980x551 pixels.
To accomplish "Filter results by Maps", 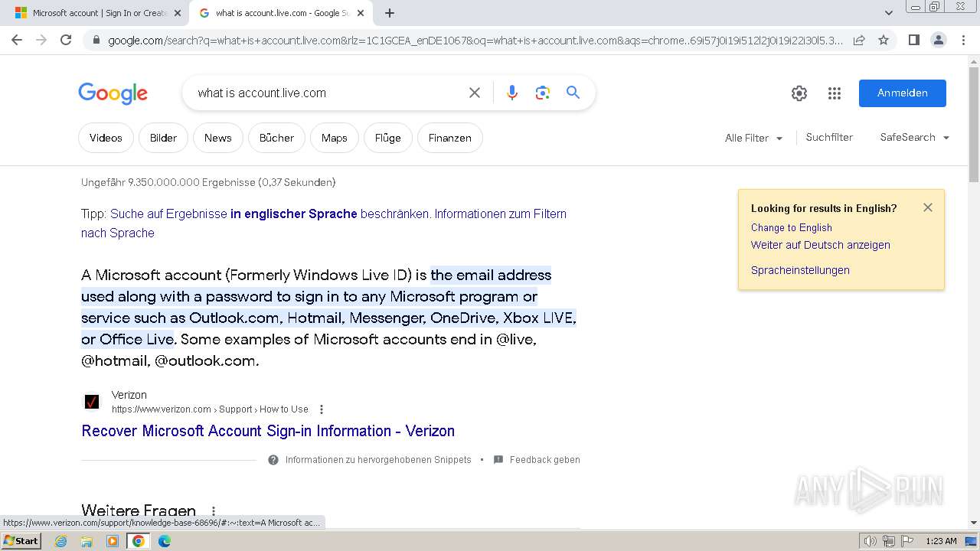I will (x=334, y=138).
